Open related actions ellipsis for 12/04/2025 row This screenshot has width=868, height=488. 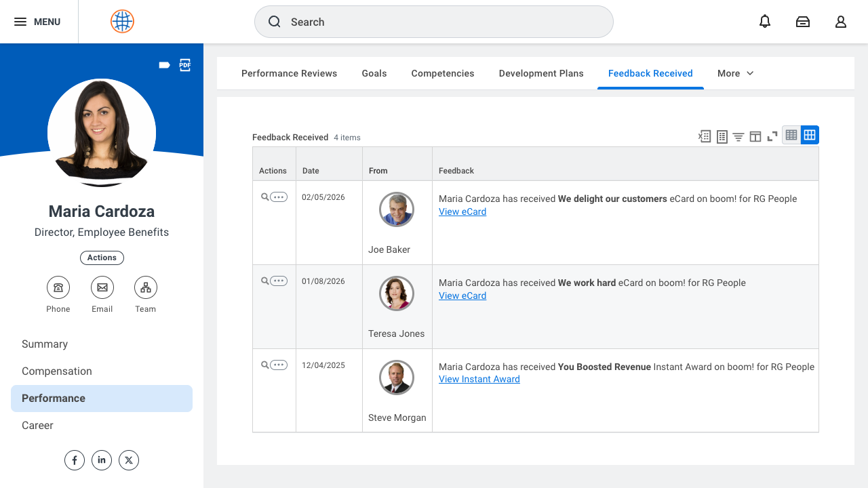coord(279,365)
